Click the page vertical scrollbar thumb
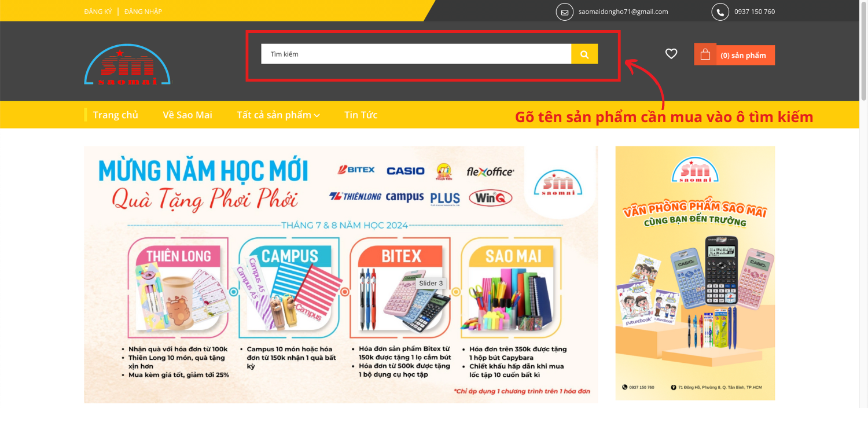 (863, 51)
